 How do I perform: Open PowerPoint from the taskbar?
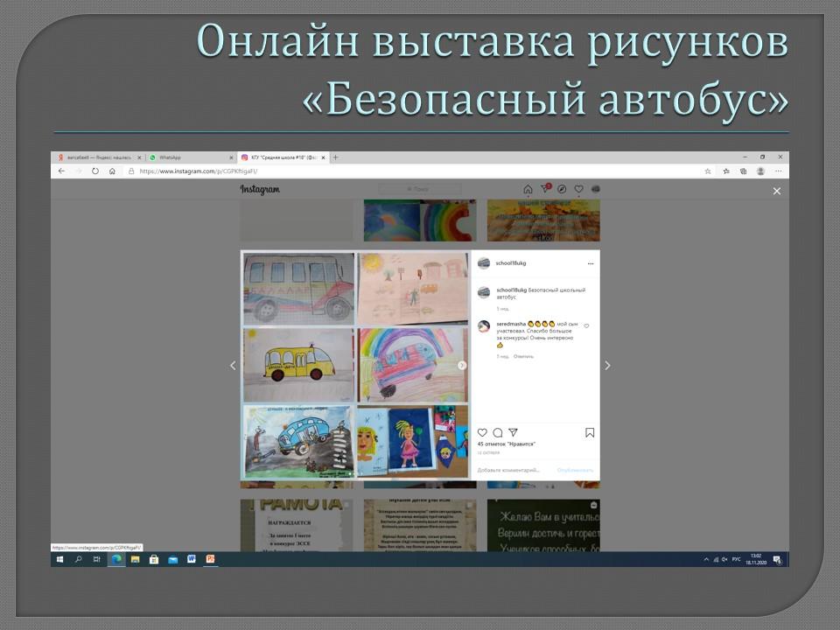pyautogui.click(x=211, y=559)
